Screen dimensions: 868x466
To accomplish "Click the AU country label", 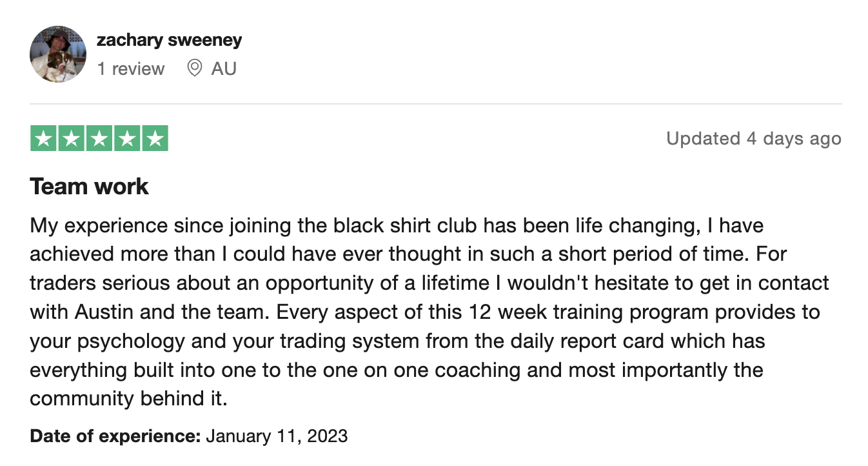I will pyautogui.click(x=224, y=68).
